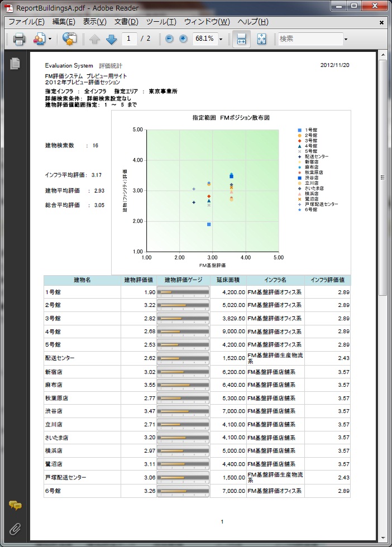Close the document with menu bar X
Image resolution: width=392 pixels, height=547 pixels.
coord(381,22)
